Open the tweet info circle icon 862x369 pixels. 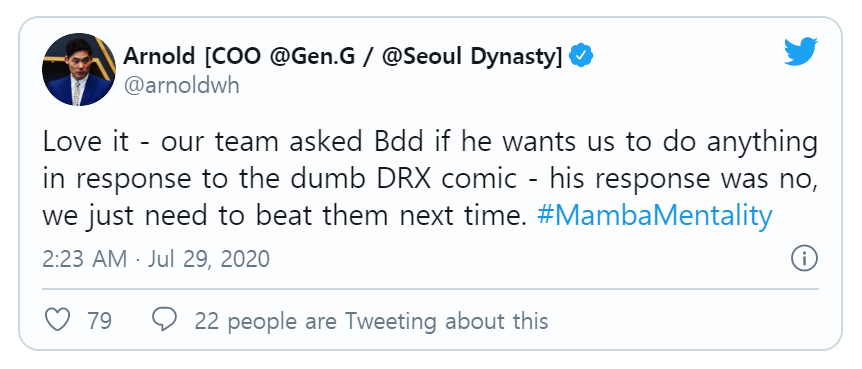(x=804, y=258)
